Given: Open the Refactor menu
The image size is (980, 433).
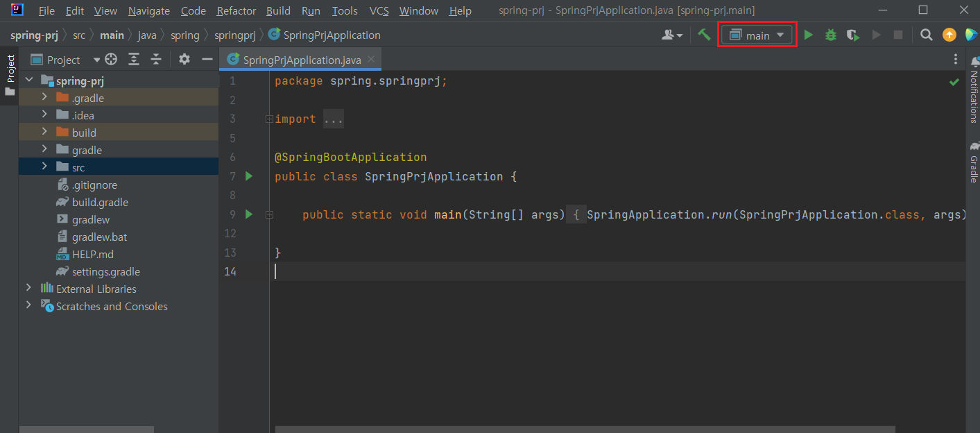Looking at the screenshot, I should [237, 11].
